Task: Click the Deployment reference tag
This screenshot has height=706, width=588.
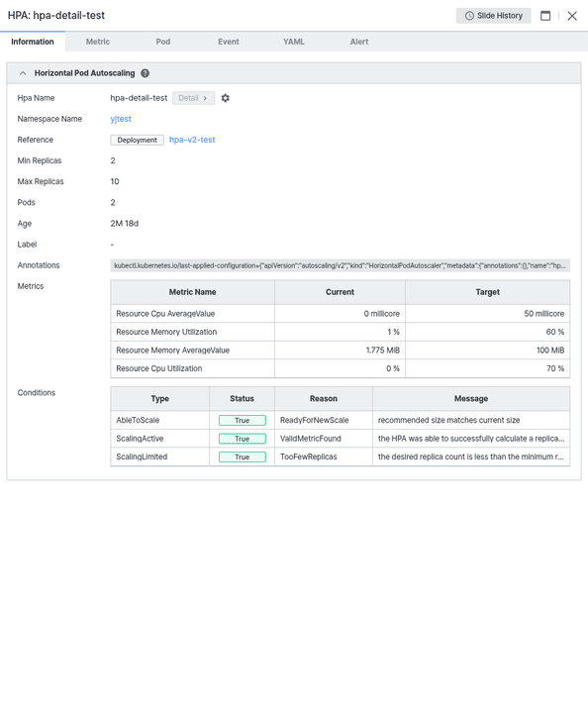Action: [x=138, y=140]
